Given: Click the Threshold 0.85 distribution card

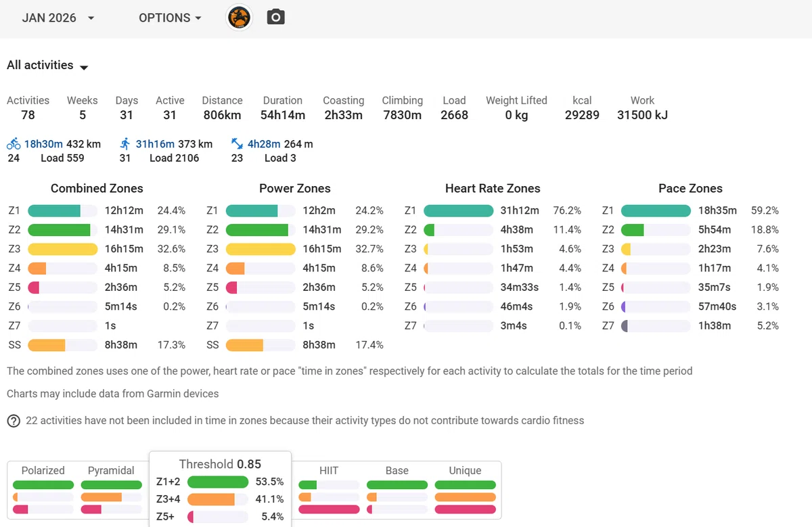Looking at the screenshot, I should (x=220, y=489).
